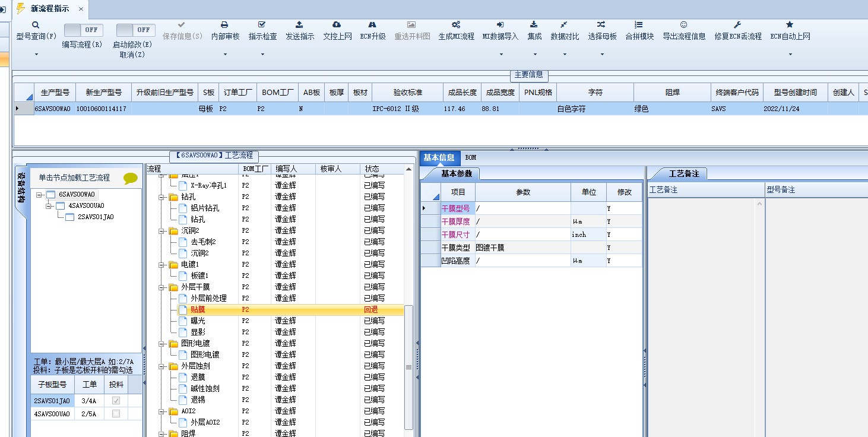Click the 集成 download icon

pyautogui.click(x=534, y=25)
